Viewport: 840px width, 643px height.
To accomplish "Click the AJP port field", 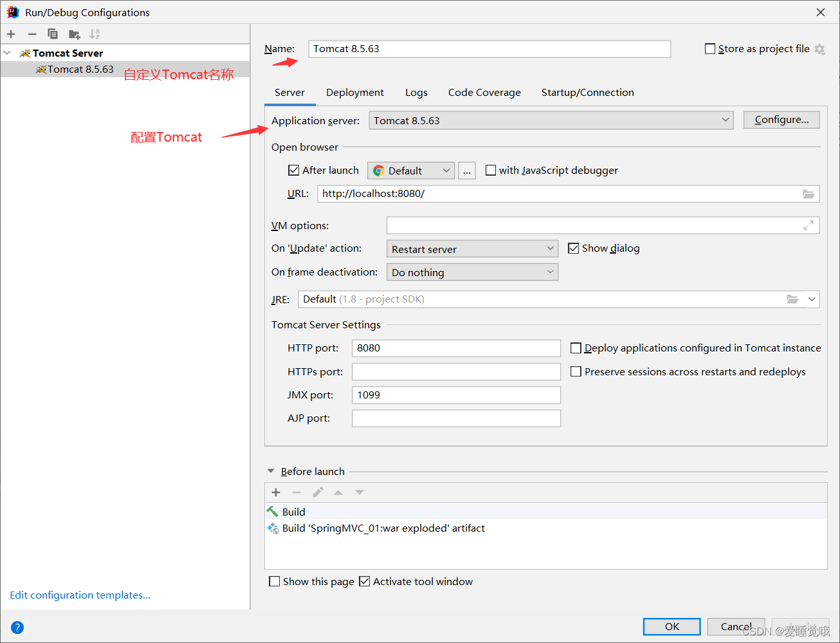I will 457,418.
